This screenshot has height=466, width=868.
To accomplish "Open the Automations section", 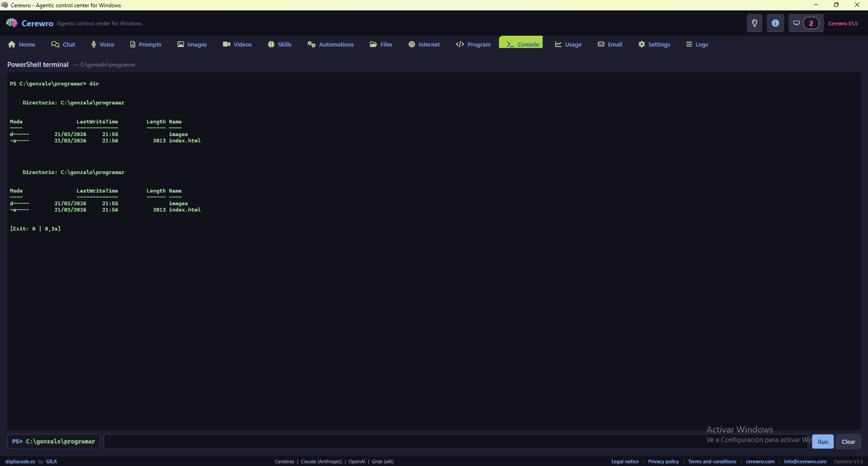I will click(x=330, y=44).
